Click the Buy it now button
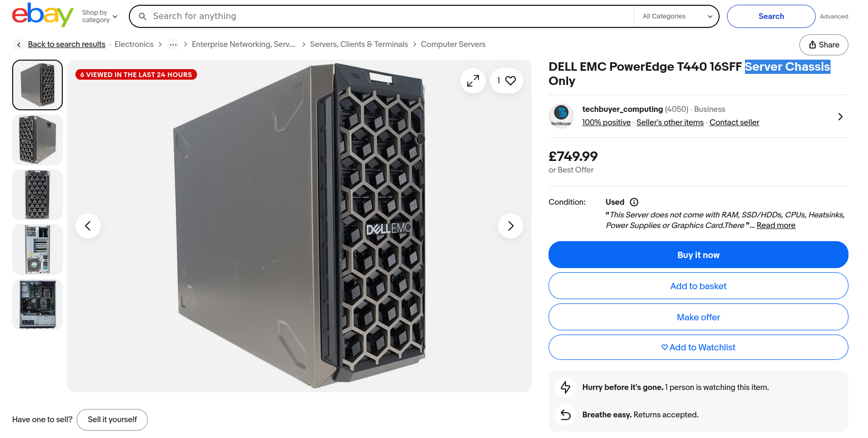Screen dimensions: 868x438 (x=699, y=255)
